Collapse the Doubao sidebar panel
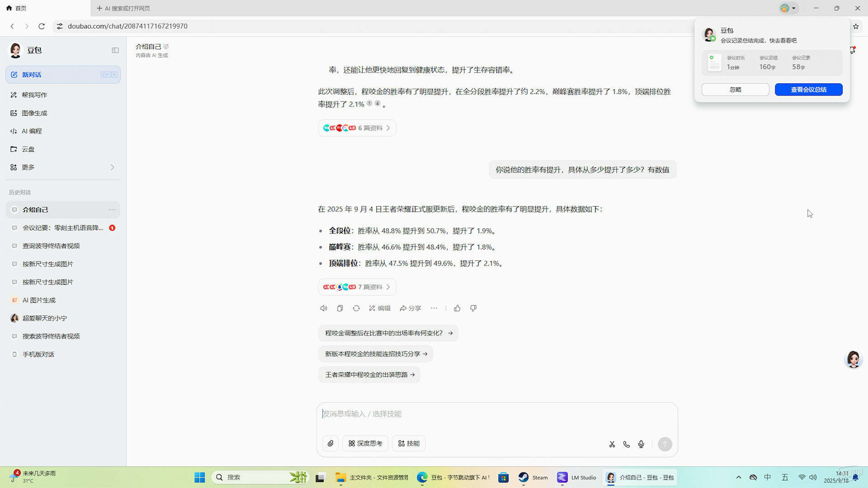868x488 pixels. point(115,50)
